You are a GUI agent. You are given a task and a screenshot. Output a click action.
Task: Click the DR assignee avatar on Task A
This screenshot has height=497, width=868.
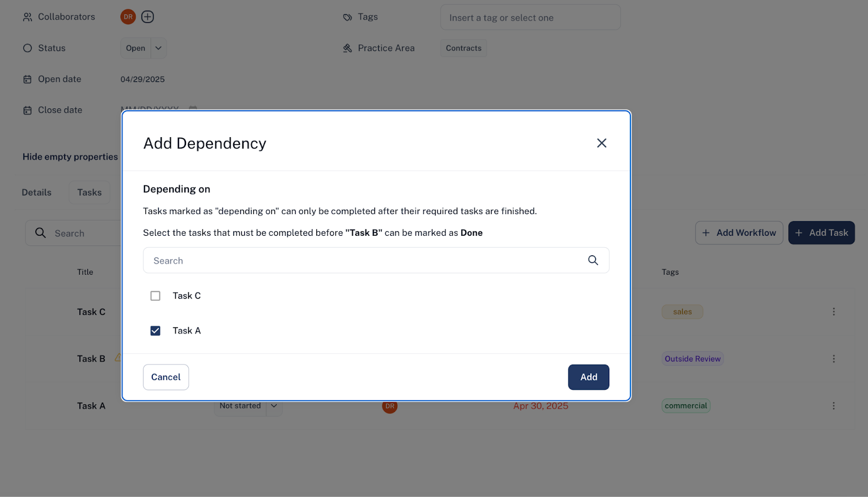tap(390, 407)
